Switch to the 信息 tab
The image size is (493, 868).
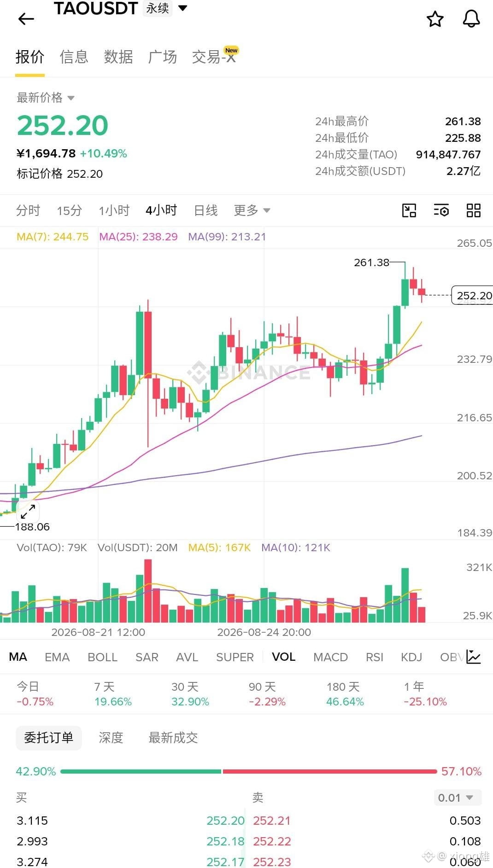point(74,57)
